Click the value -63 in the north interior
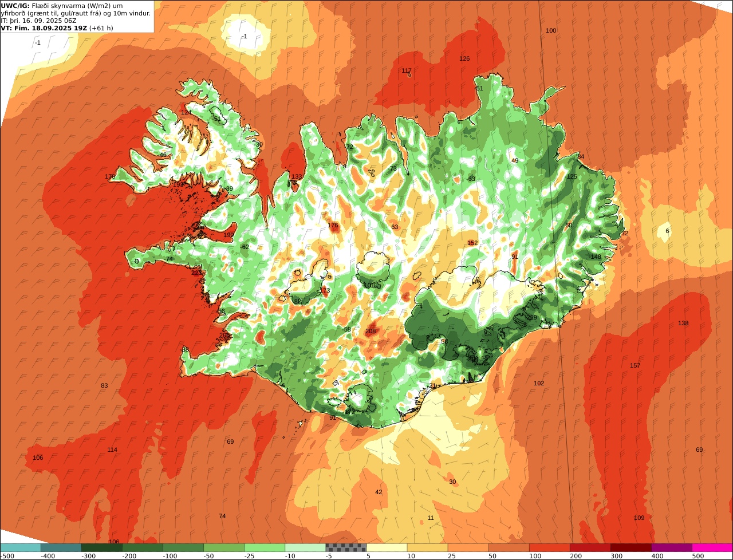The image size is (733, 560). (x=471, y=179)
